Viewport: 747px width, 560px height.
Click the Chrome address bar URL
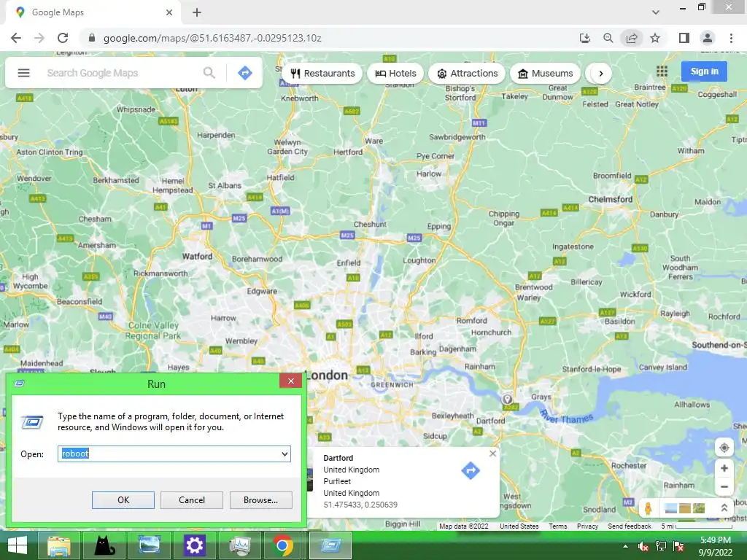coord(212,38)
